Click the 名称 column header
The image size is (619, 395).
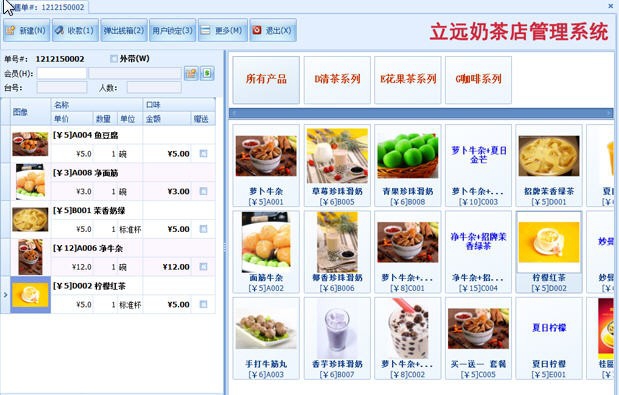coord(97,105)
